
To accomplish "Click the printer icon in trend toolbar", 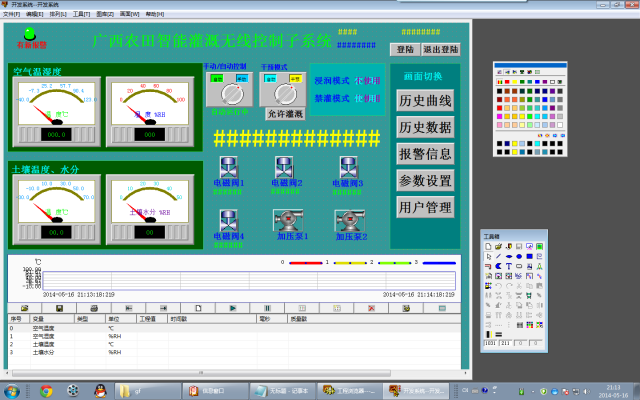I will [94, 308].
